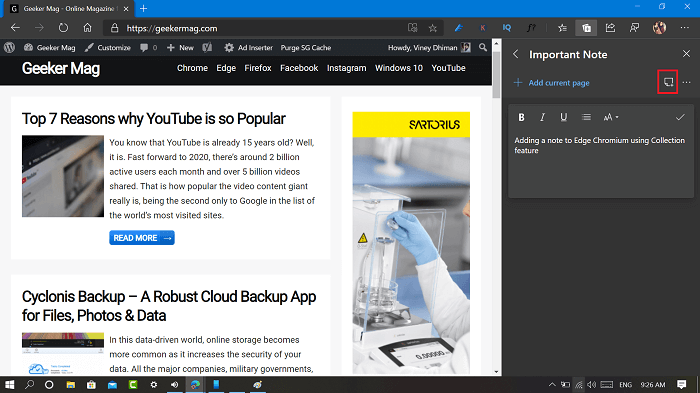Open Microsoft Store from taskbar

[x=91, y=385]
